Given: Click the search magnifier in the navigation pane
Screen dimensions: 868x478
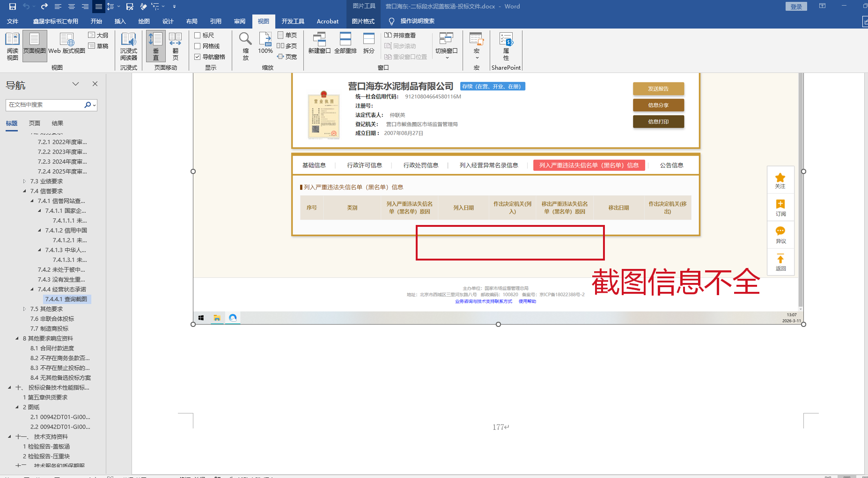Looking at the screenshot, I should tap(88, 105).
